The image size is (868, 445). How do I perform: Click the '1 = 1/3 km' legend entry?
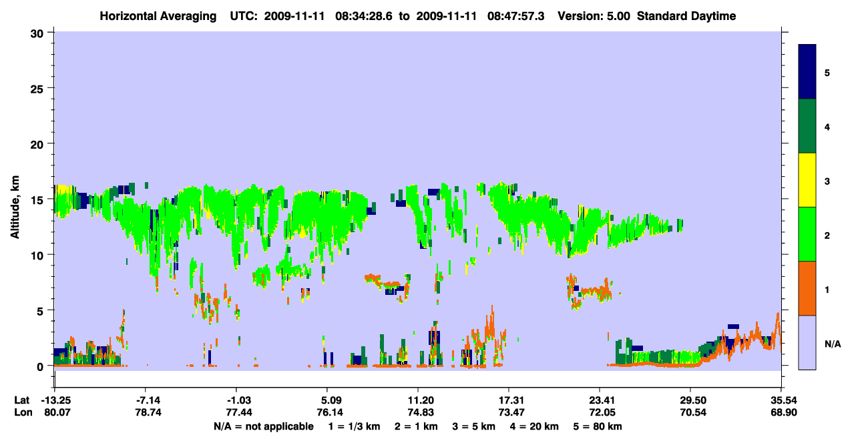[x=354, y=426]
